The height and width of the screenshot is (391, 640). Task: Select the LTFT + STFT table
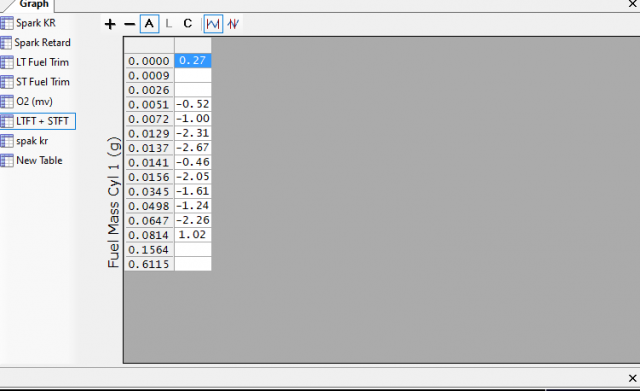click(42, 121)
